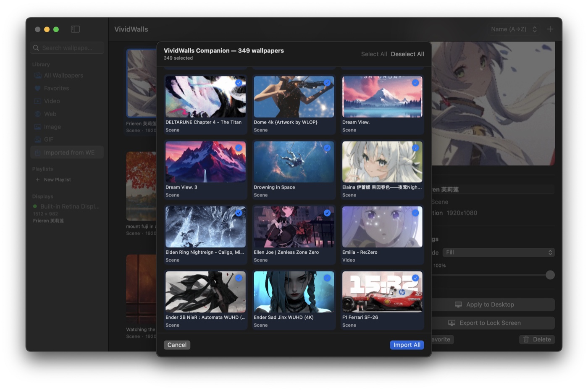Click the Imported from WE icon
This screenshot has height=391, width=588.
click(x=38, y=152)
